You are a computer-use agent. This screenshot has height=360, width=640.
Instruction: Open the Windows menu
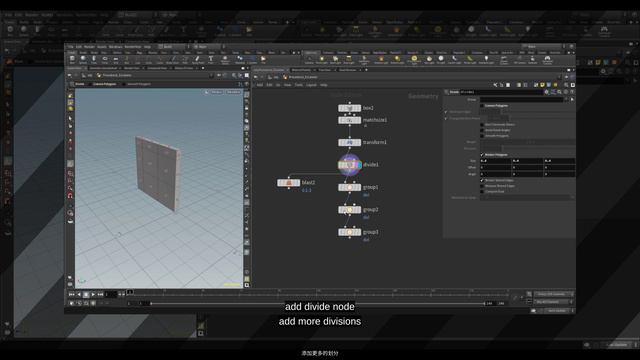[x=116, y=47]
